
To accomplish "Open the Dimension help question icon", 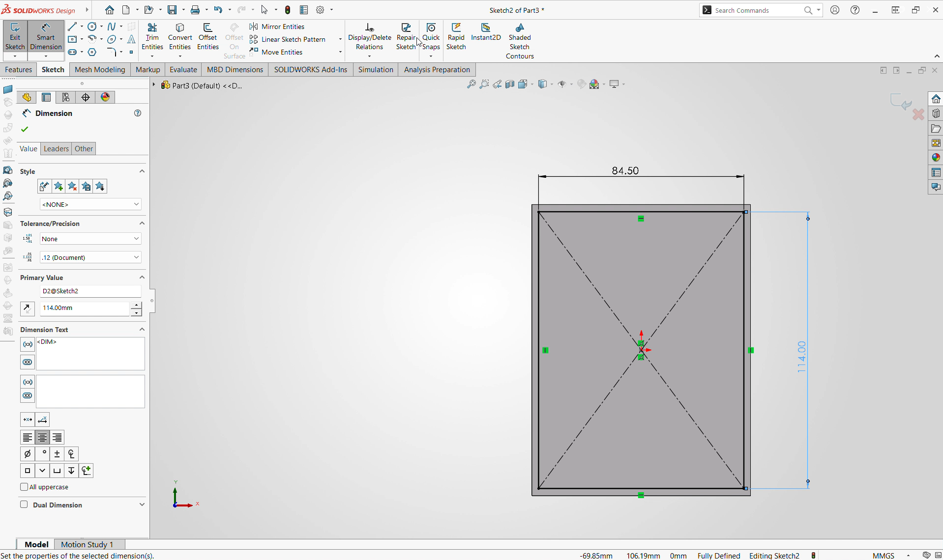I will pos(138,113).
